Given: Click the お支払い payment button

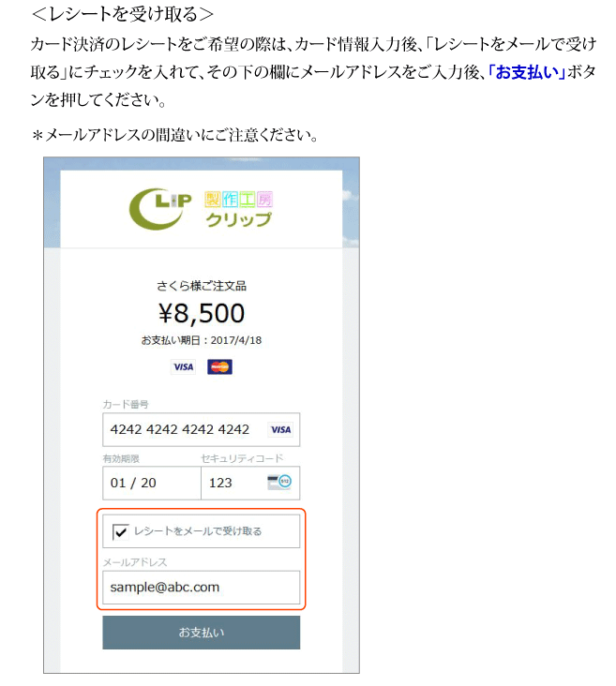Looking at the screenshot, I should (202, 633).
